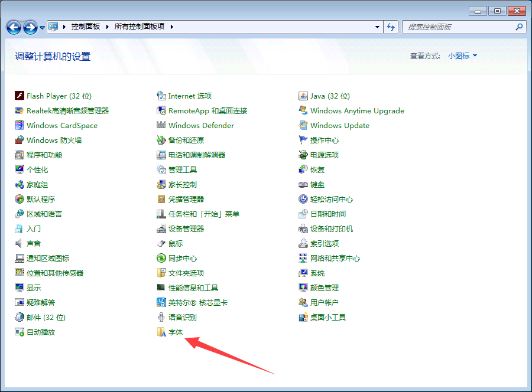The image size is (532, 392).
Task: Open the 备份和还原 icon
Action: point(161,141)
